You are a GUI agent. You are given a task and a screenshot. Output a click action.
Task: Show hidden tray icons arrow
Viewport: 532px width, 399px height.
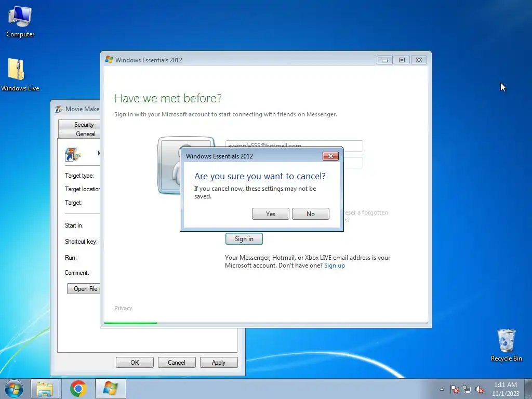442,389
